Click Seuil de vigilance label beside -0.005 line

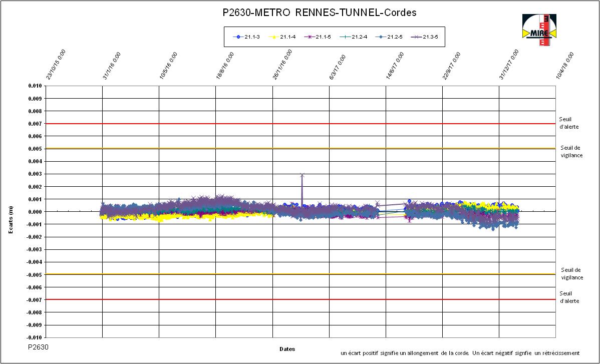[x=571, y=274]
